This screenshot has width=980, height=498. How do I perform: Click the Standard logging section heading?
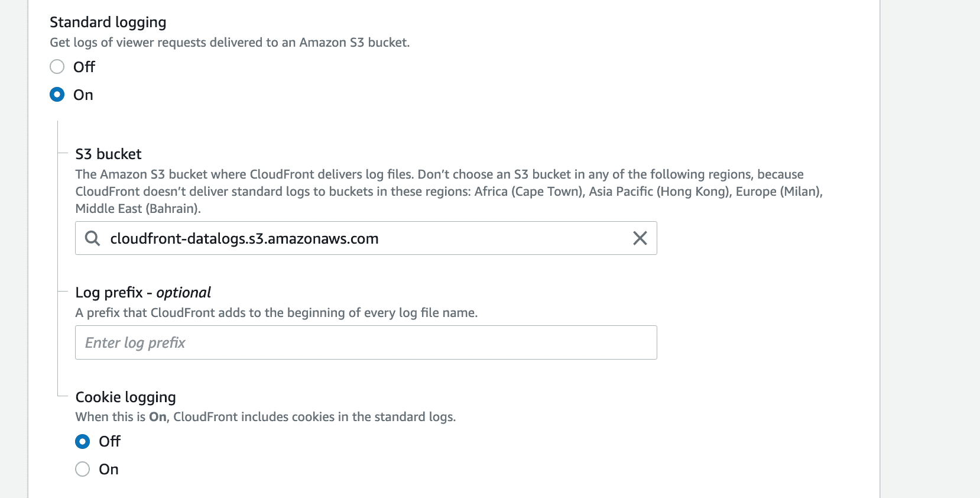point(108,22)
